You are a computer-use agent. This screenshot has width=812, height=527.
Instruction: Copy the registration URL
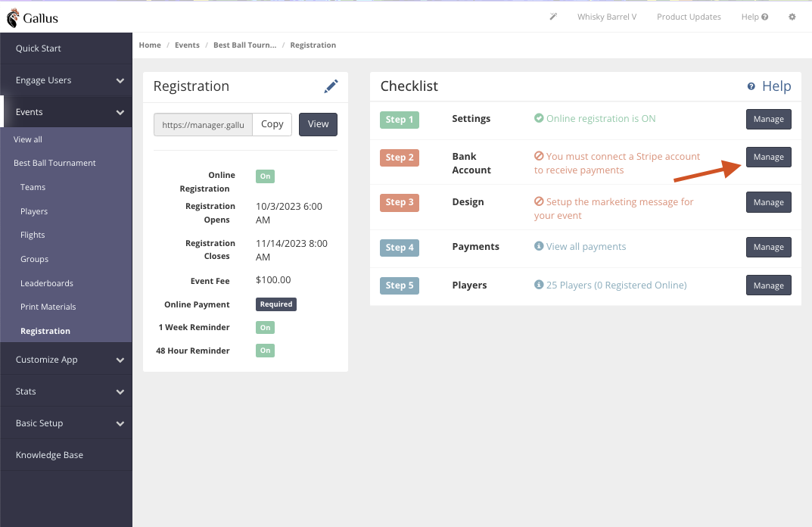tap(272, 124)
